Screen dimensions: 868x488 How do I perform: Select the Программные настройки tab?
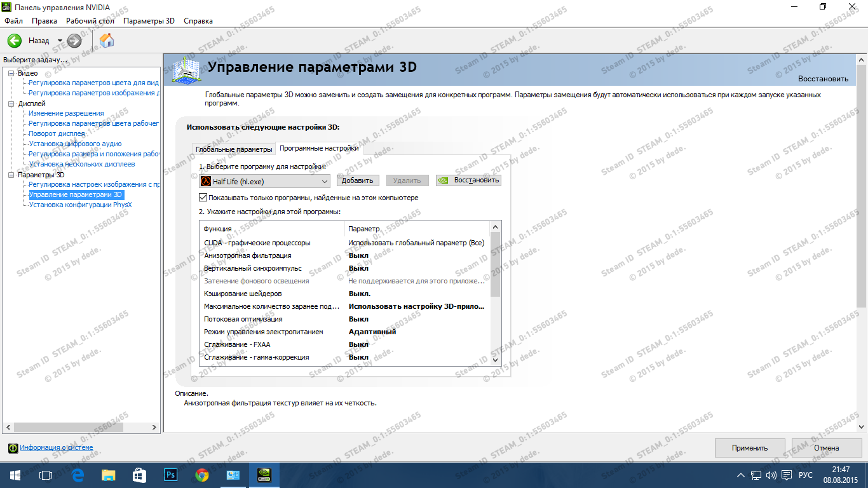coord(319,149)
